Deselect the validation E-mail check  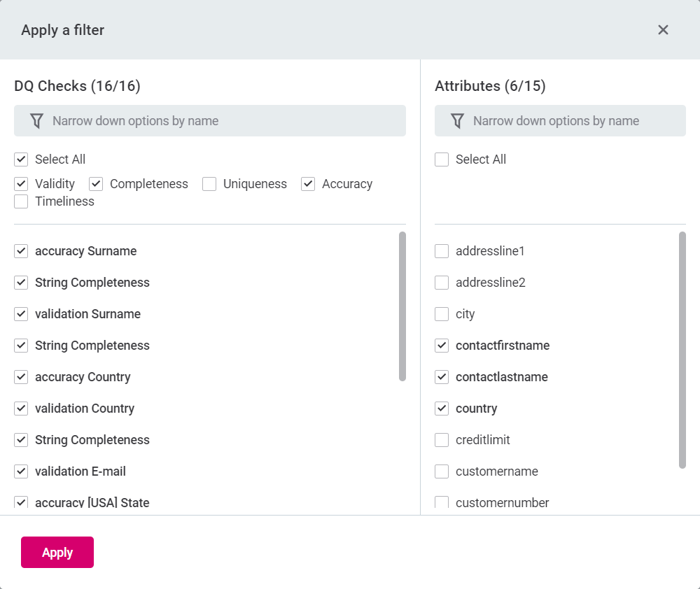tap(21, 471)
